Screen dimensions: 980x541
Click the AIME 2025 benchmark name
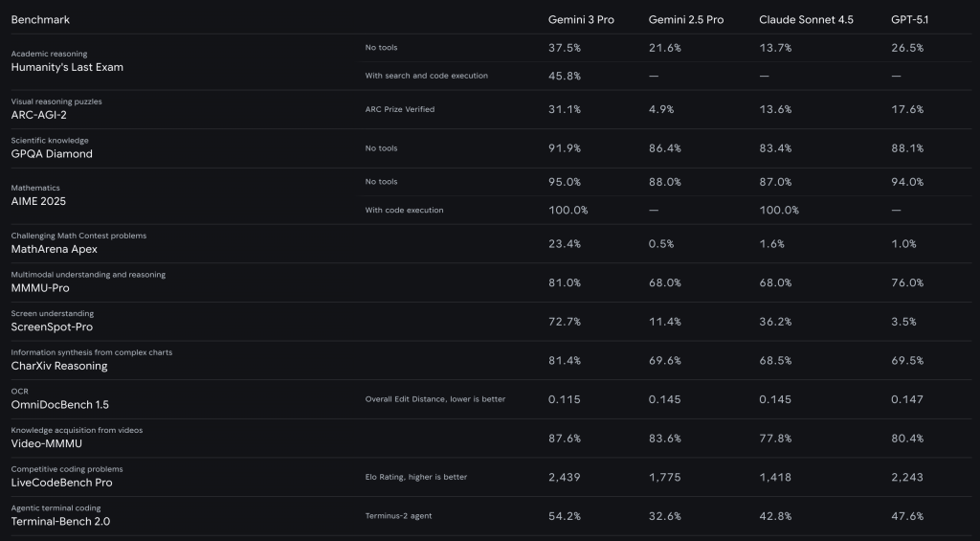tap(40, 202)
